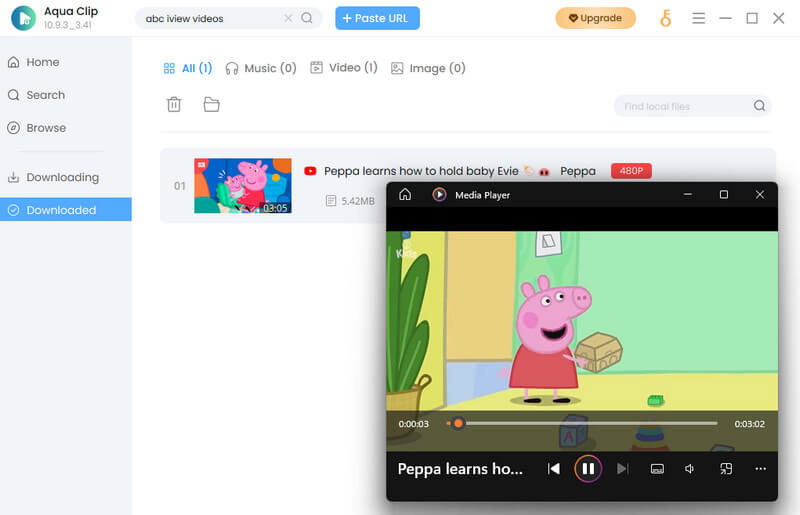This screenshot has height=515, width=800.
Task: Click the Media Player app logo icon
Action: pos(439,194)
